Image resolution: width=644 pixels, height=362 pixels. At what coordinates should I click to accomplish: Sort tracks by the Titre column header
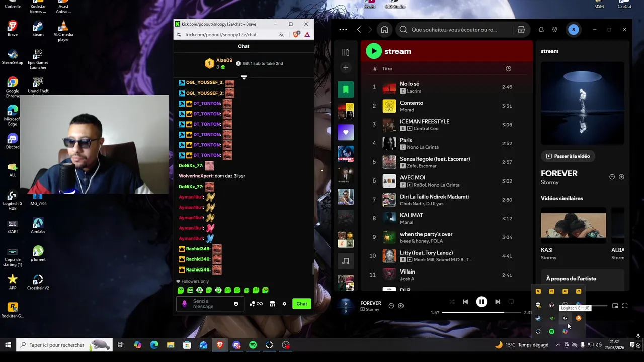[387, 69]
